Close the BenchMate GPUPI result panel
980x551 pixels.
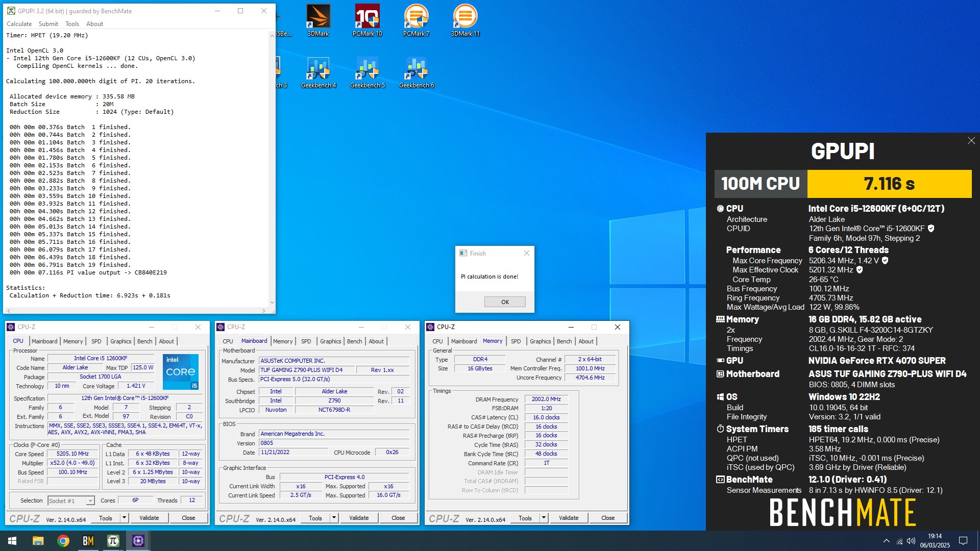coord(971,141)
